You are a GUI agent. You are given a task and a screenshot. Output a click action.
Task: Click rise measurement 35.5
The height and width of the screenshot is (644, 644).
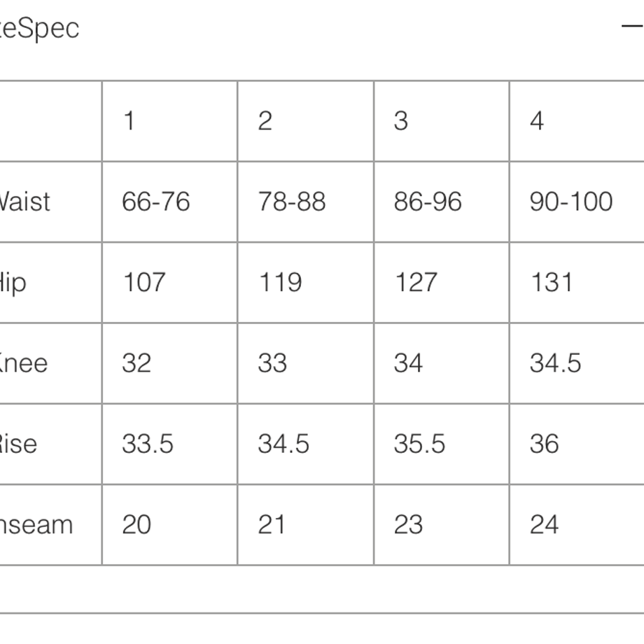(x=419, y=444)
